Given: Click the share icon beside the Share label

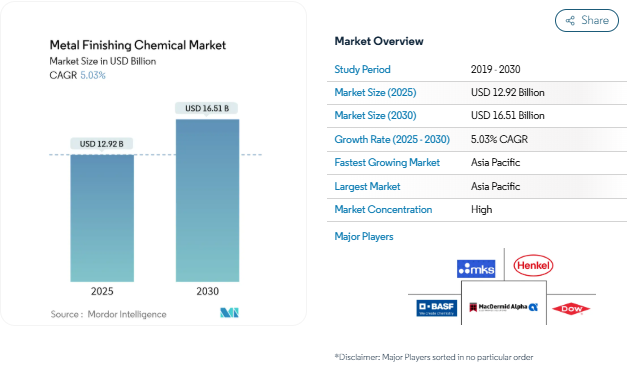Looking at the screenshot, I should (570, 20).
